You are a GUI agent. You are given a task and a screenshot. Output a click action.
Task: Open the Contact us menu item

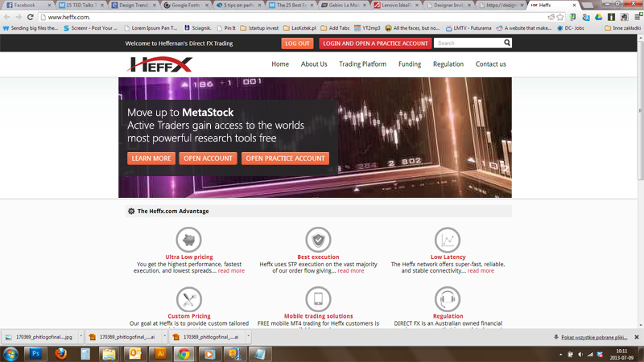[x=490, y=64]
